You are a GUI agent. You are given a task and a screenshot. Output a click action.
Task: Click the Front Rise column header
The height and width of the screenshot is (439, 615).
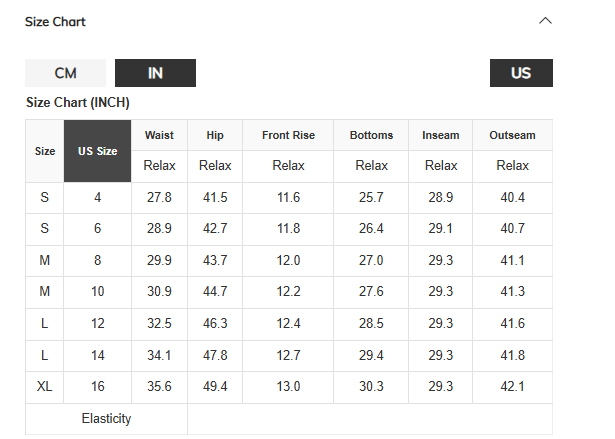(x=288, y=135)
